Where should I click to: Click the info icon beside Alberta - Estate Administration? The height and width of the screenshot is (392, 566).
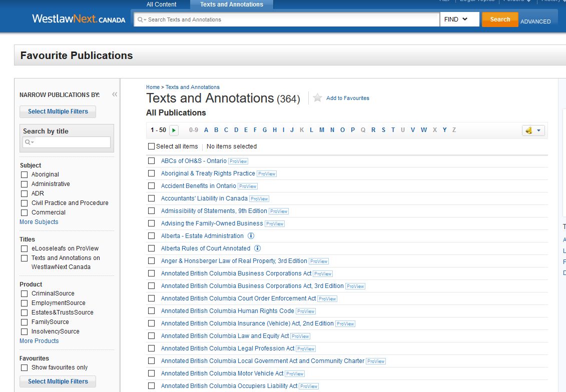pyautogui.click(x=251, y=235)
